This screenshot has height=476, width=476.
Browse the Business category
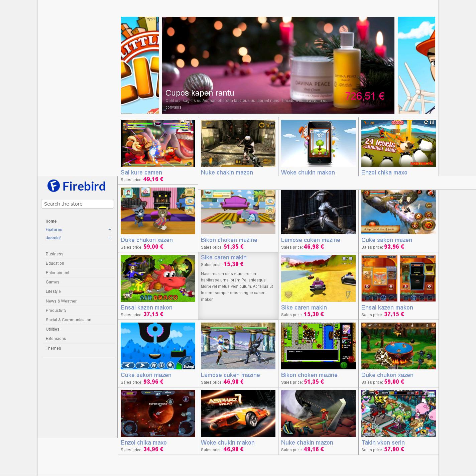point(54,254)
